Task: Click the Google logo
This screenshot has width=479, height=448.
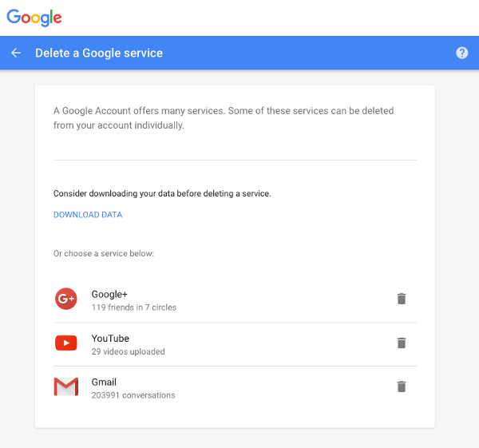Action: click(34, 17)
